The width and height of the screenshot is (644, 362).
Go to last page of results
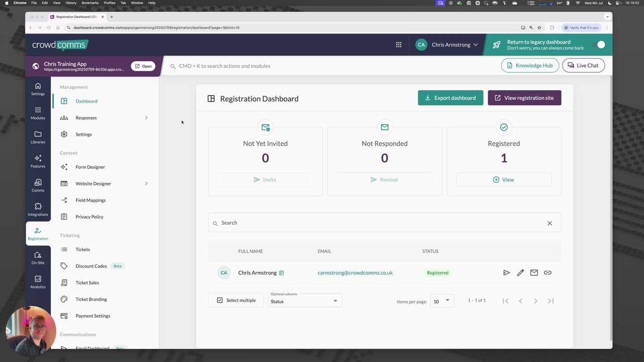tap(550, 301)
